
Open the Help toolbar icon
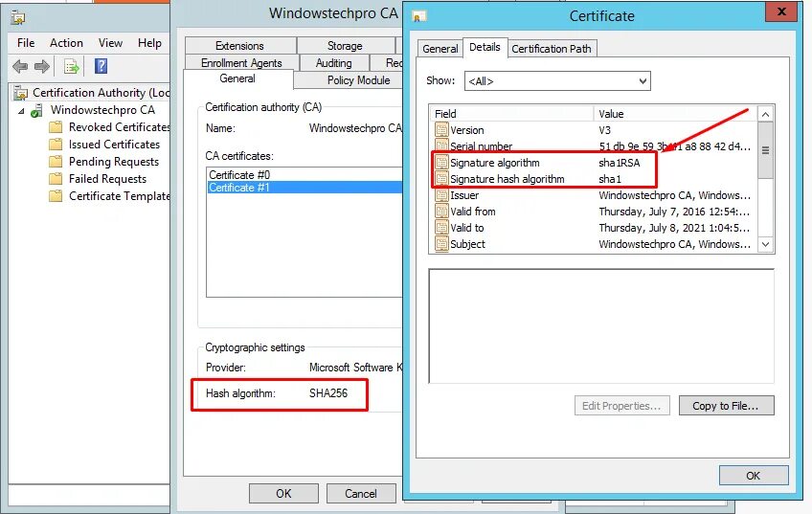(101, 66)
